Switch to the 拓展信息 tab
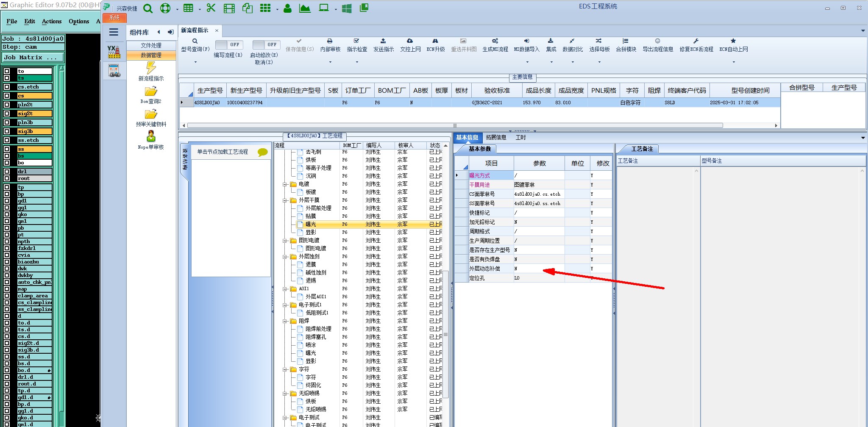Image resolution: width=868 pixels, height=427 pixels. click(496, 138)
